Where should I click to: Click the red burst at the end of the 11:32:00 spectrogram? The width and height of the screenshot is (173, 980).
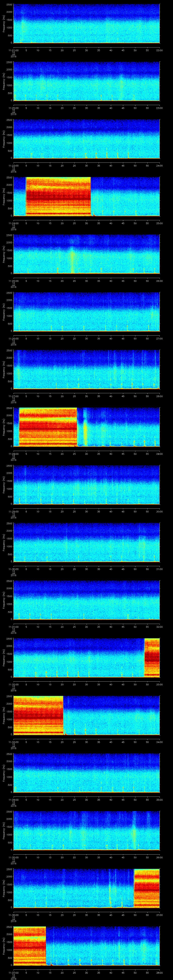point(152,657)
